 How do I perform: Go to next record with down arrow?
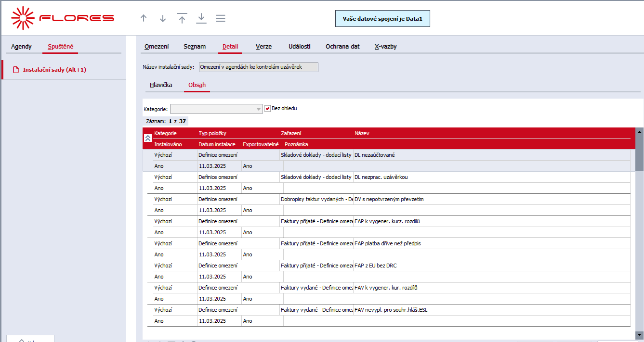tap(163, 18)
